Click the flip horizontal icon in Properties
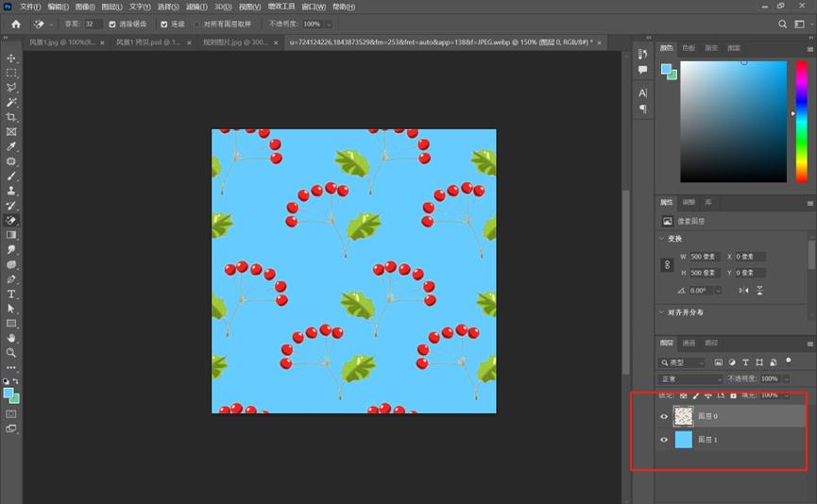Image resolution: width=817 pixels, height=504 pixels. tap(744, 291)
